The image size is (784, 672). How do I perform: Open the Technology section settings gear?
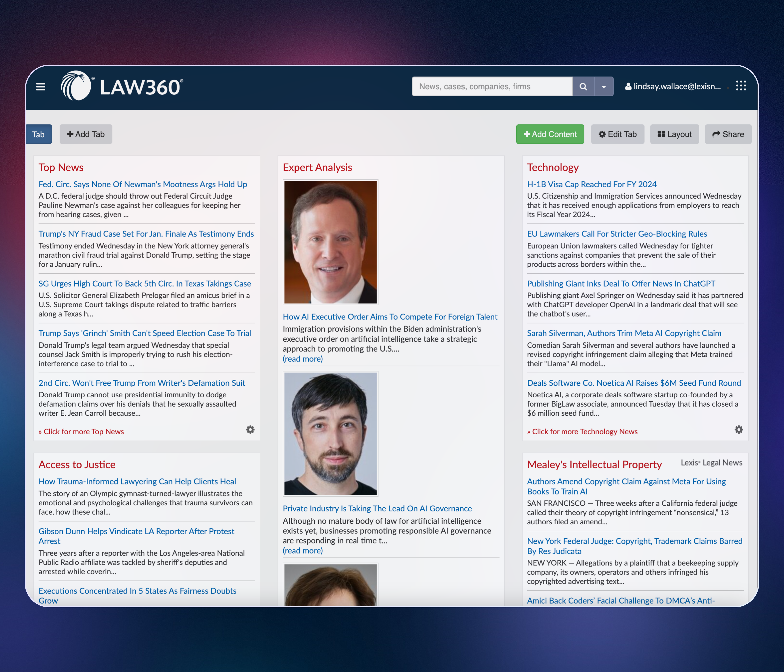(x=739, y=429)
